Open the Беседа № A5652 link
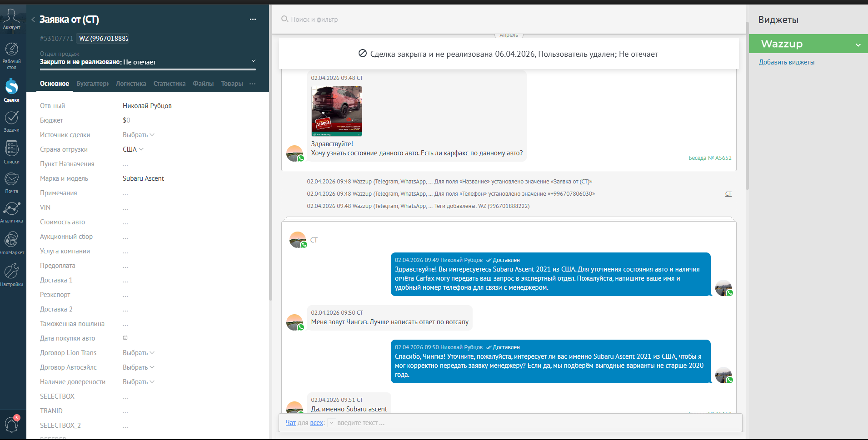Screen dimensions: 868x440 click(710, 158)
